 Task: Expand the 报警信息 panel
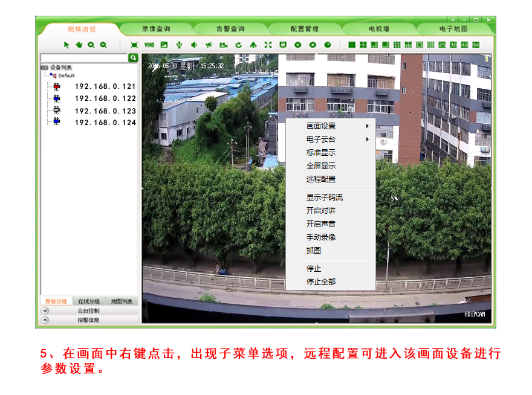[x=45, y=320]
